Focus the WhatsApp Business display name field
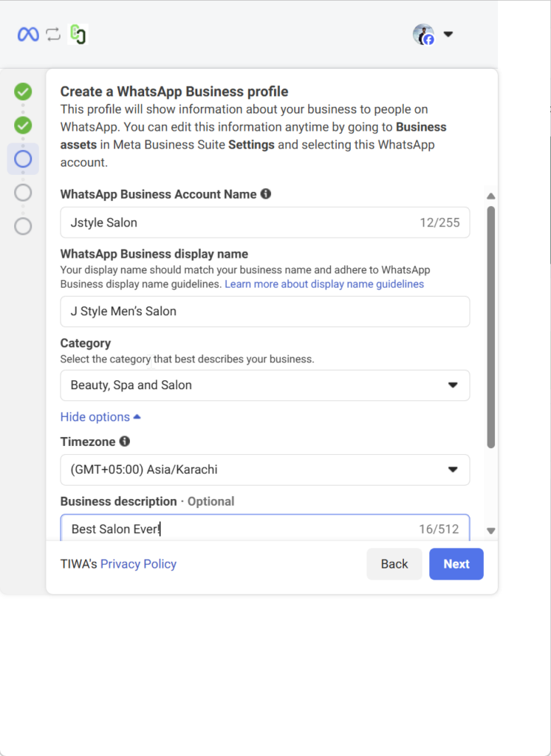Screen dimensions: 551x756 (x=265, y=312)
